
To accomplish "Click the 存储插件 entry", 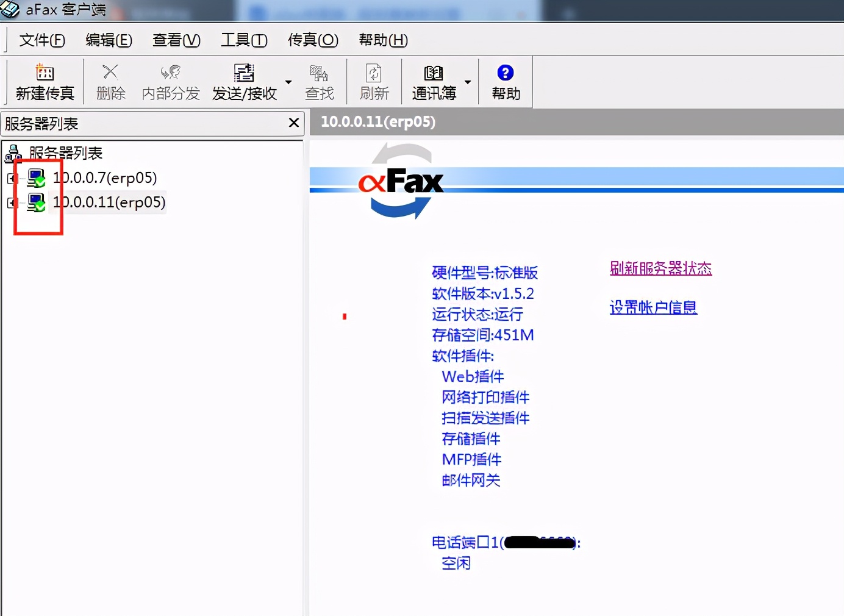I will pyautogui.click(x=471, y=439).
